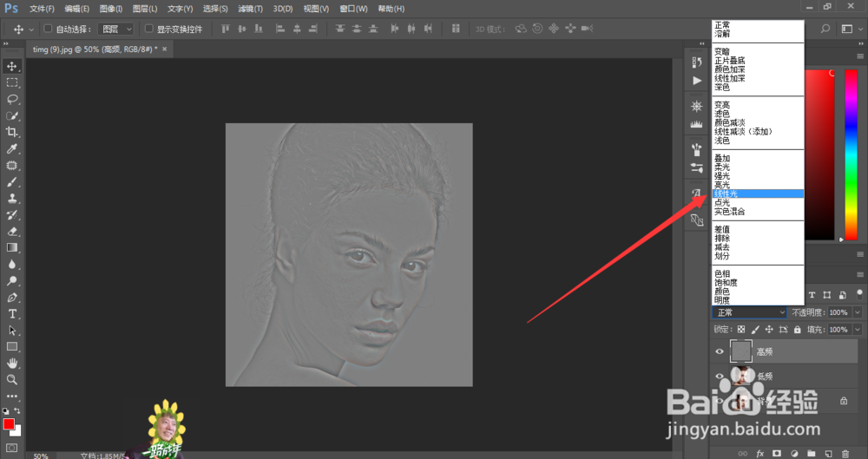
Task: Expand the Move tool preset picker
Action: (31, 30)
